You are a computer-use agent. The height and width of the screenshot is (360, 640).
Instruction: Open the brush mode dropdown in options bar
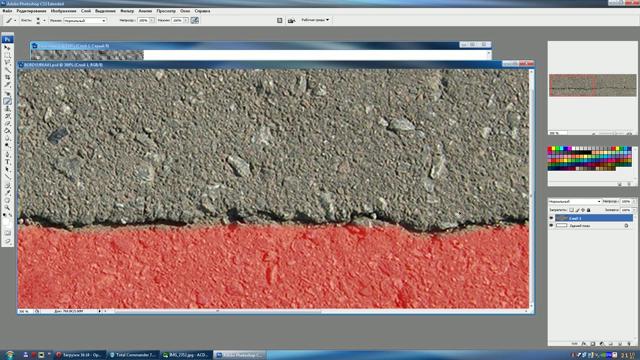tap(84, 20)
